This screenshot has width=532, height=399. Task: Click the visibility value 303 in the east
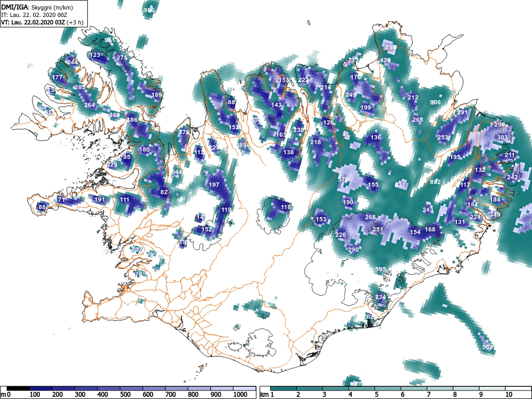pos(503,137)
